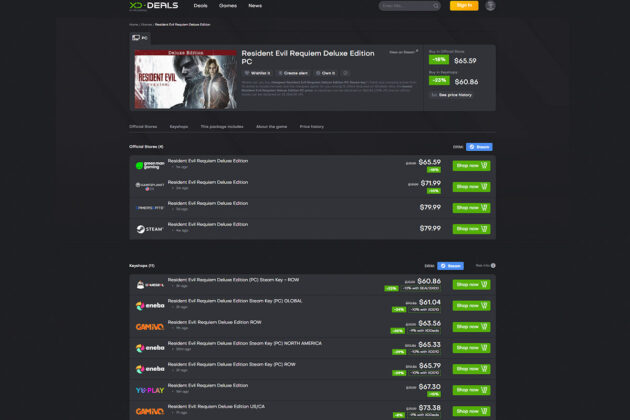Viewport: 630px width, 420px height.
Task: Click the magnifier icon in the search box
Action: 436,6
